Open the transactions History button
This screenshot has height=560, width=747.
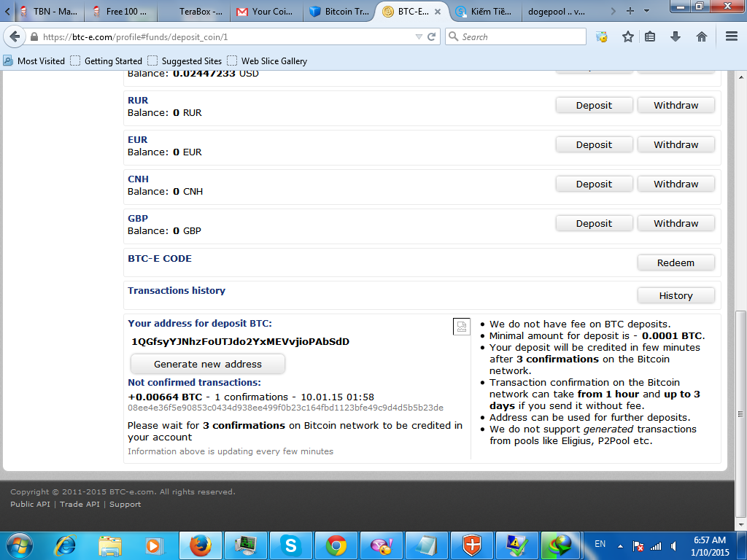pos(676,296)
